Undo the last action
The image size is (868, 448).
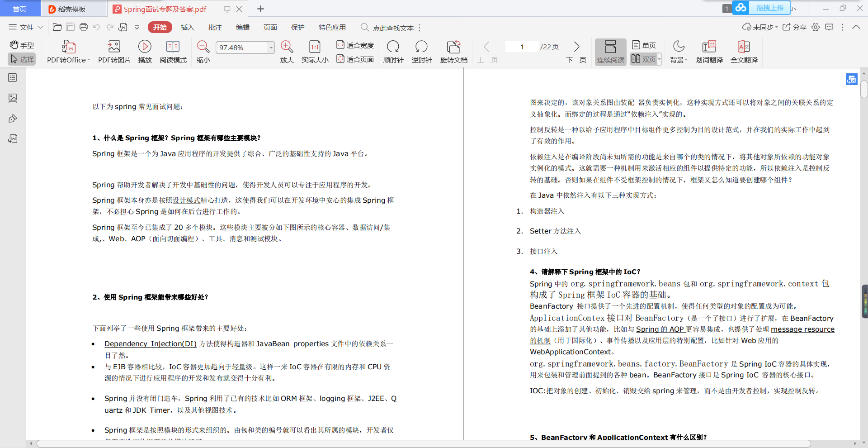pyautogui.click(x=96, y=27)
